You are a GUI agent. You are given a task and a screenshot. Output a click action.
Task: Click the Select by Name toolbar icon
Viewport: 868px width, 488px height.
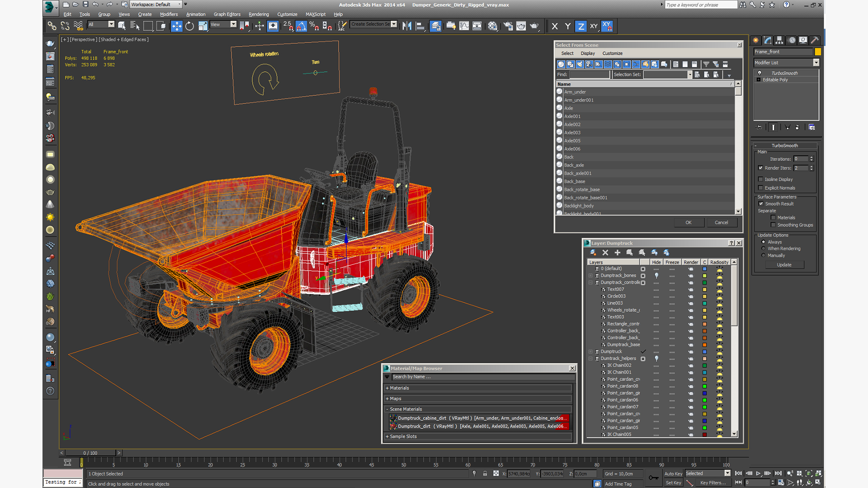tap(135, 26)
